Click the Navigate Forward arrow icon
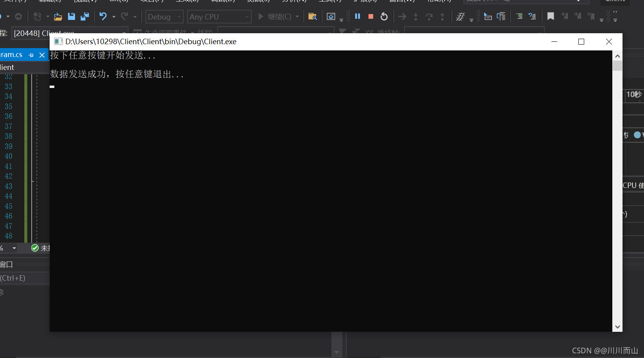 coord(18,16)
